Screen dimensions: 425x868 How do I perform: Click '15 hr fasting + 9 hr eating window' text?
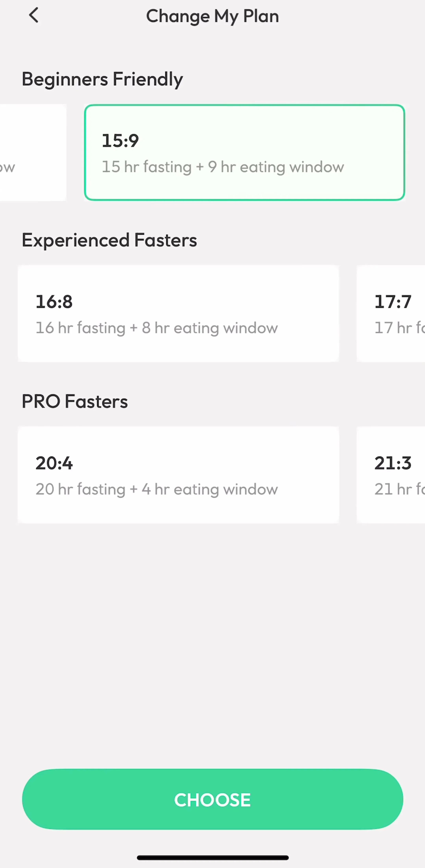pyautogui.click(x=223, y=167)
